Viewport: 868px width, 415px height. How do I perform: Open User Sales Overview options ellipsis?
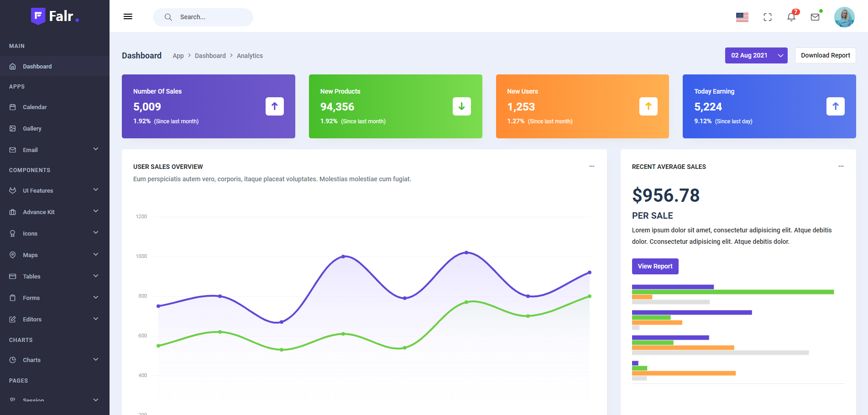pos(591,166)
